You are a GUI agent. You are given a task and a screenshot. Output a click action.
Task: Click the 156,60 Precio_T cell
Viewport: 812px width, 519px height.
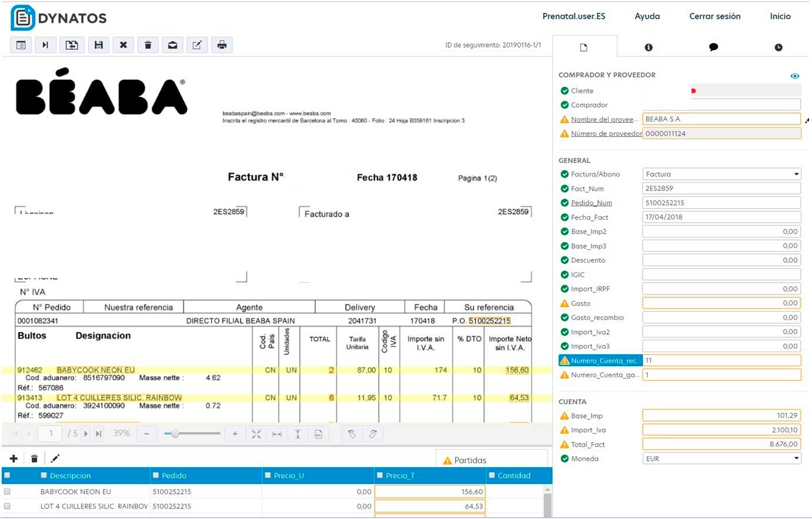[430, 491]
